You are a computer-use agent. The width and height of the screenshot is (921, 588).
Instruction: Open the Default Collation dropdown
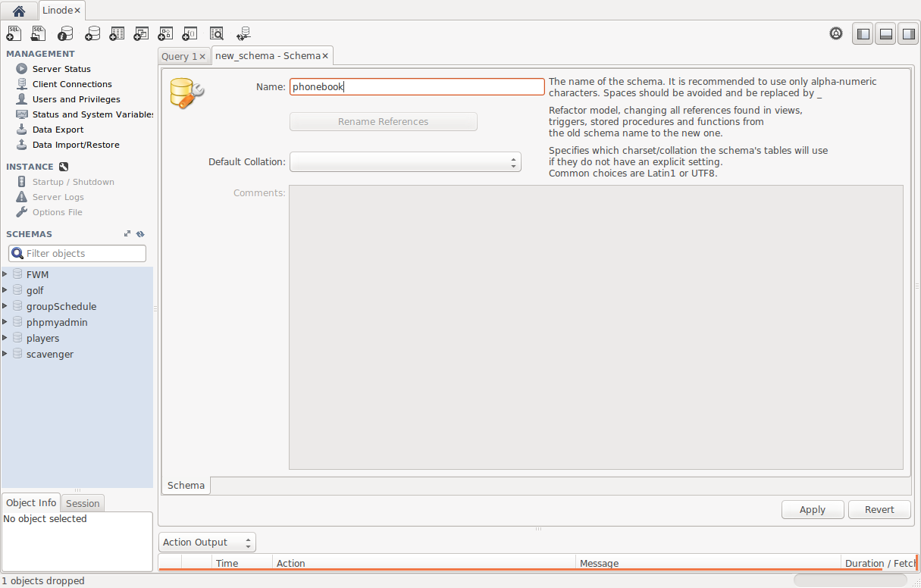406,162
